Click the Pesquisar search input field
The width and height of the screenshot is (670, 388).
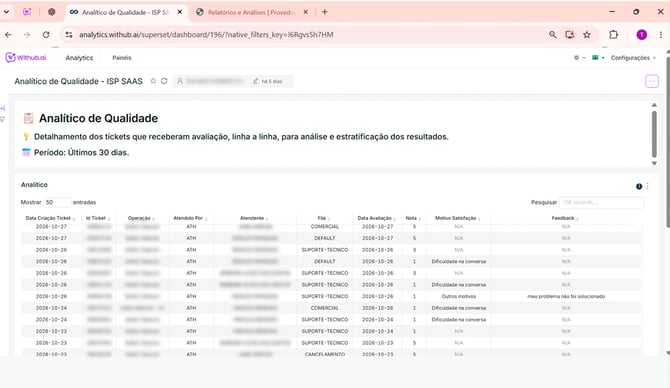pyautogui.click(x=601, y=202)
